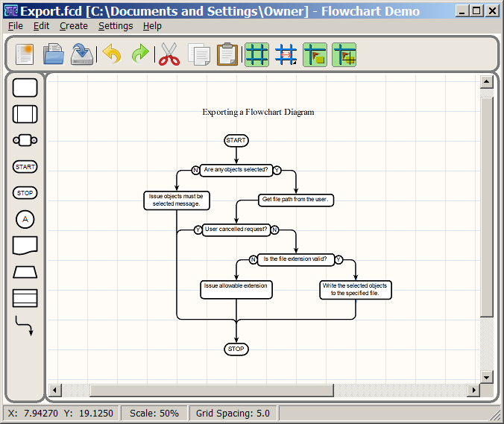Viewport: 504px width, 424px height.
Task: Click the STOP node in the flowchart
Action: click(236, 349)
